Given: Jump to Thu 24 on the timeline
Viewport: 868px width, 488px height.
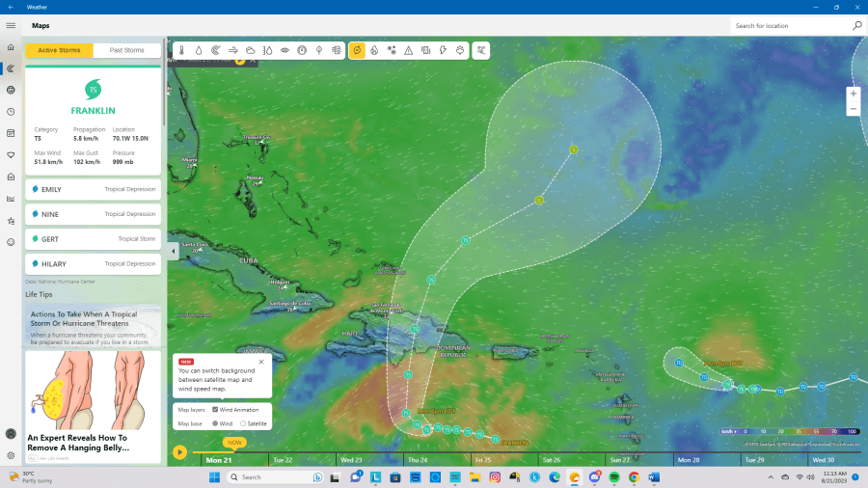Looking at the screenshot, I should click(418, 460).
